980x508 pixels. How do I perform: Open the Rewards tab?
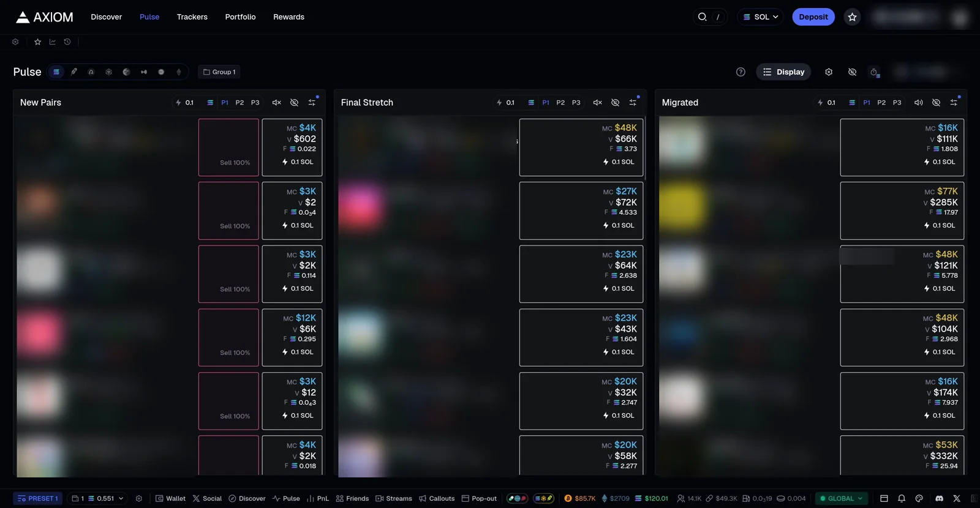click(288, 17)
